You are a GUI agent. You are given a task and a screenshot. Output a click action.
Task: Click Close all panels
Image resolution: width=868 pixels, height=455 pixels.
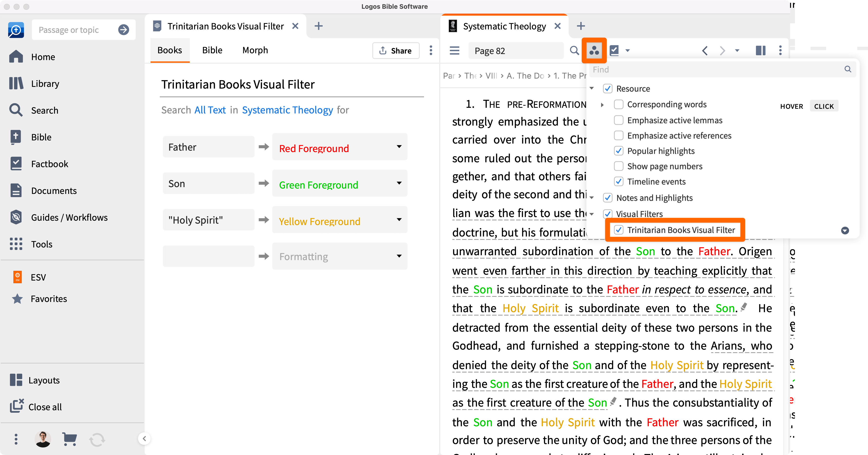coord(36,407)
